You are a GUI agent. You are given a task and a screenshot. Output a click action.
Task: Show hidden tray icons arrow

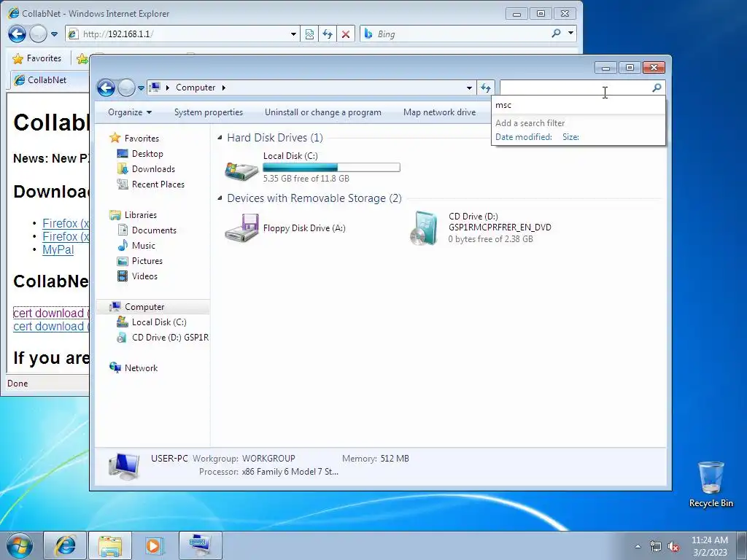638,547
